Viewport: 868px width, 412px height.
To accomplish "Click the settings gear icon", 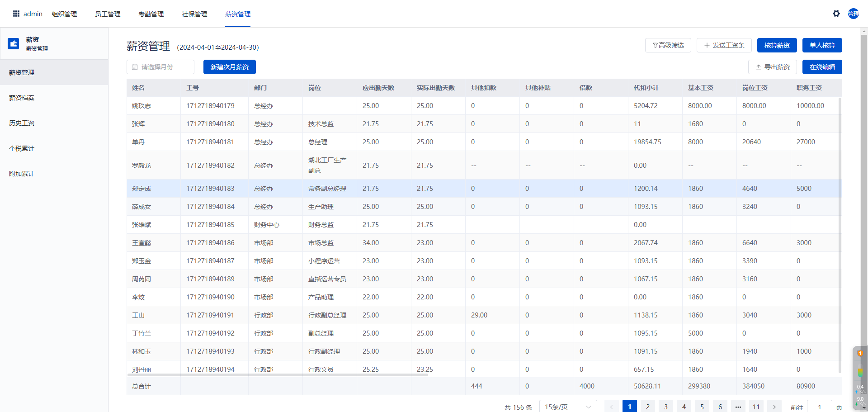I will tap(836, 14).
